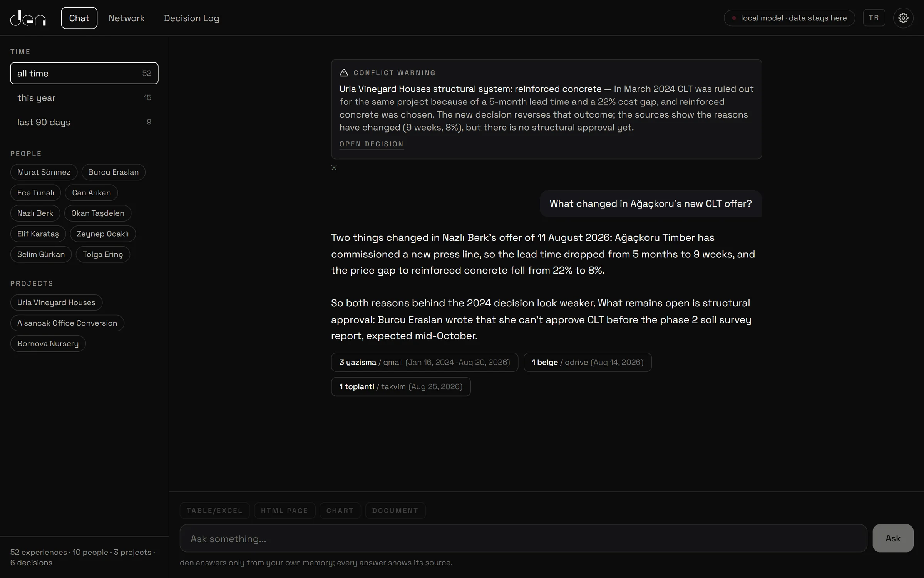
Task: Open settings gear icon
Action: (903, 18)
